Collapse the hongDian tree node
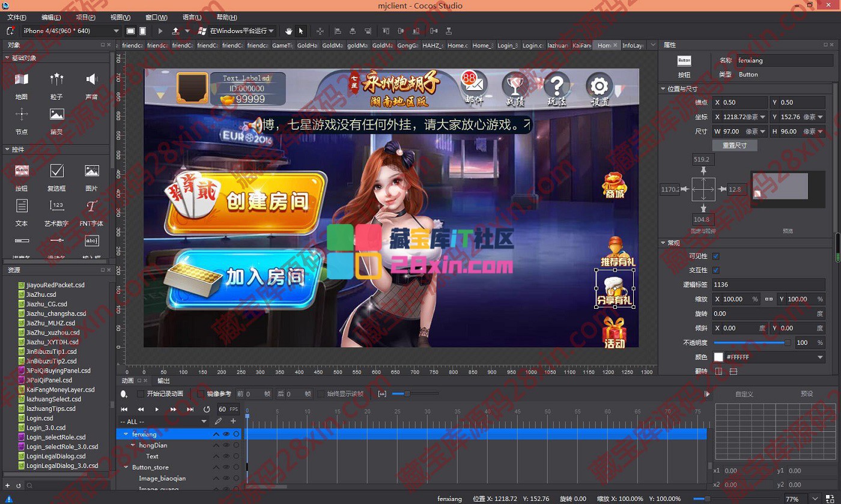Image resolution: width=841 pixels, height=504 pixels. click(133, 445)
